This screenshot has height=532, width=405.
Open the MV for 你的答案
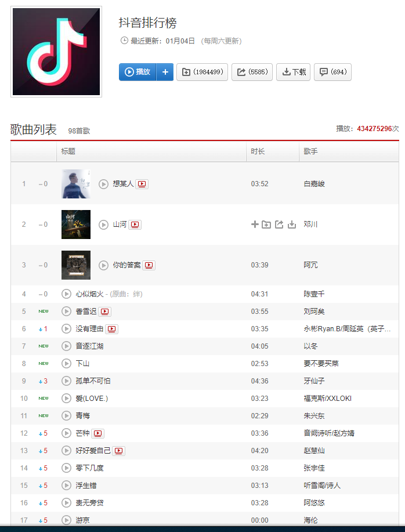coord(149,265)
